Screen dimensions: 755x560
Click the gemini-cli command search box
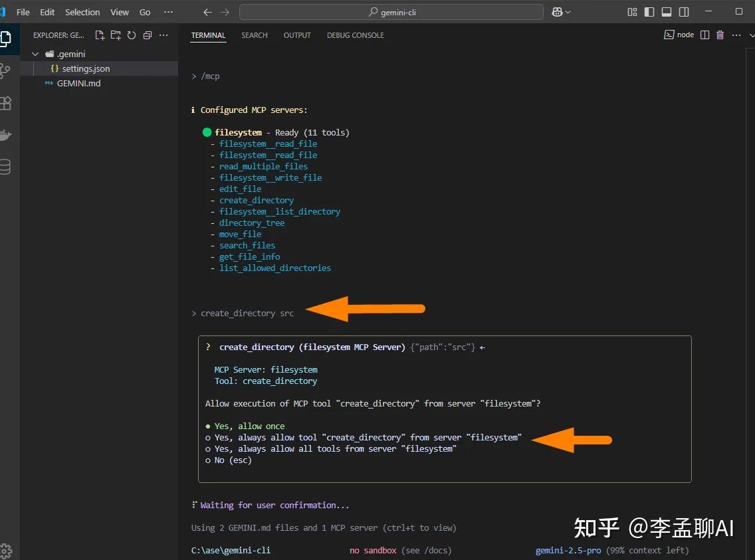[x=392, y=11]
